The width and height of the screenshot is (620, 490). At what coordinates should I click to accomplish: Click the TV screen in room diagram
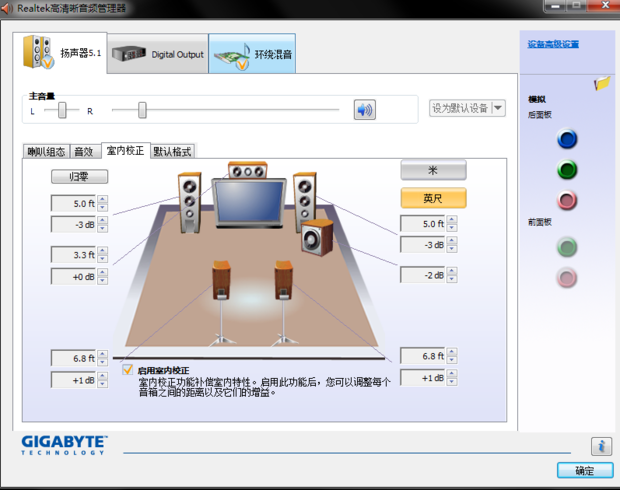(x=249, y=203)
